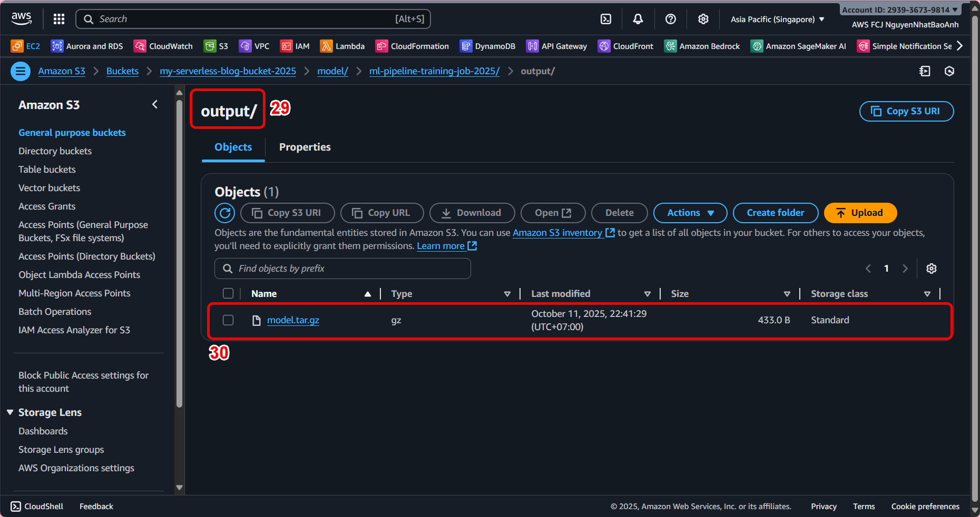Open CloudShell from the footer
The height and width of the screenshot is (517, 980).
tap(37, 506)
